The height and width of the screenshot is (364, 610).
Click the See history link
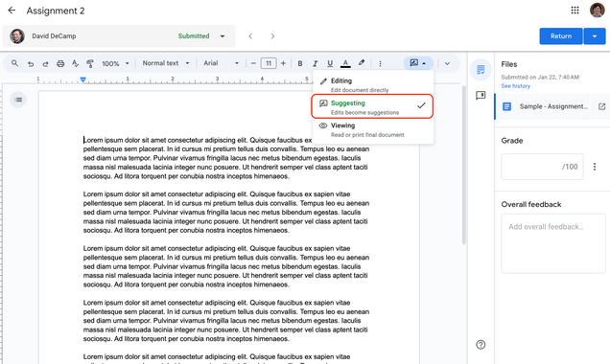(x=515, y=86)
